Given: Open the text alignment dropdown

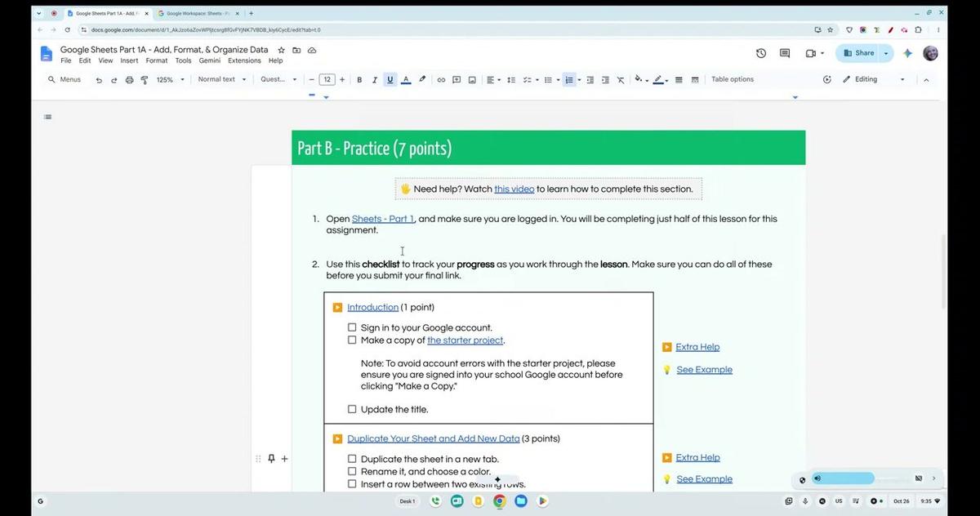Looking at the screenshot, I should (494, 80).
